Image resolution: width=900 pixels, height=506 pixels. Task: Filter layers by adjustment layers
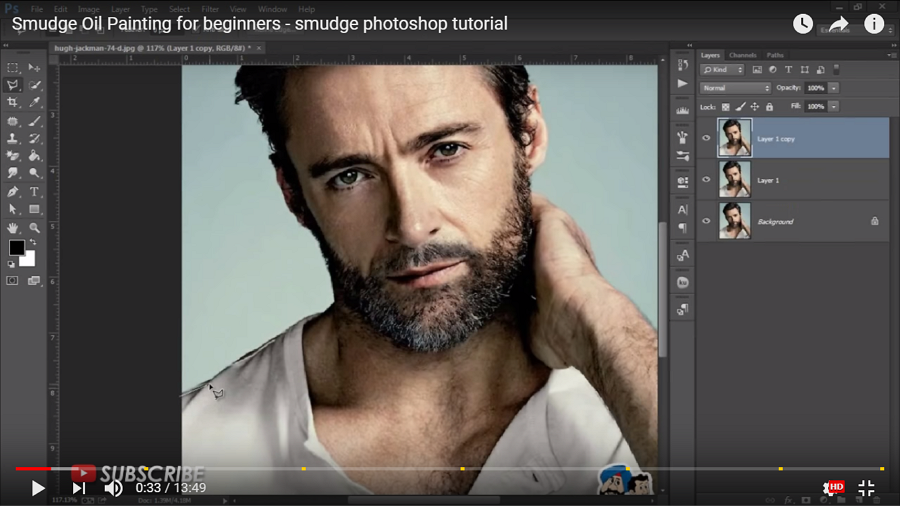pyautogui.click(x=773, y=70)
